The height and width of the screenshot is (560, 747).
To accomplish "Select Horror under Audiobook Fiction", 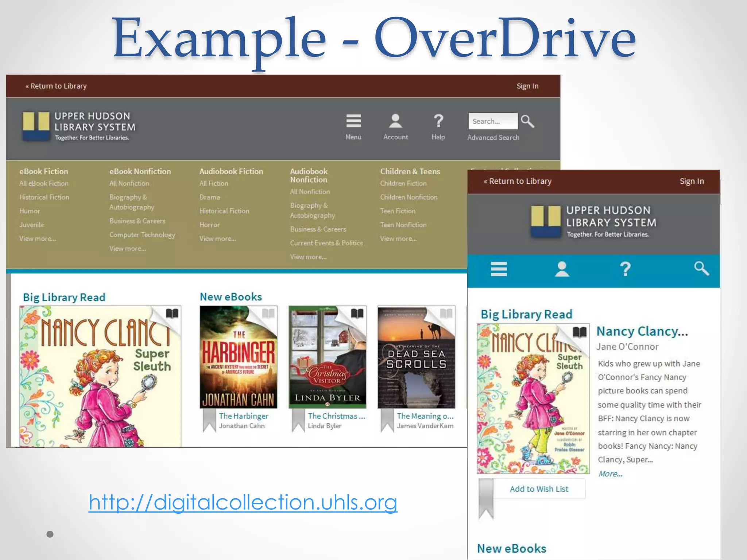I will 209,225.
